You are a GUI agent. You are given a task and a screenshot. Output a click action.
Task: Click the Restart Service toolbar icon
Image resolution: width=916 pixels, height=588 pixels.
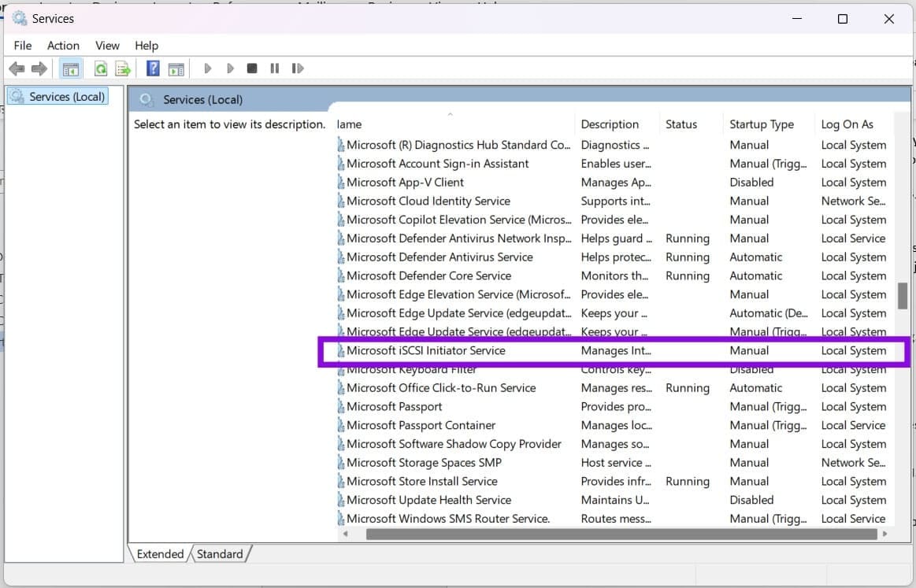point(298,68)
